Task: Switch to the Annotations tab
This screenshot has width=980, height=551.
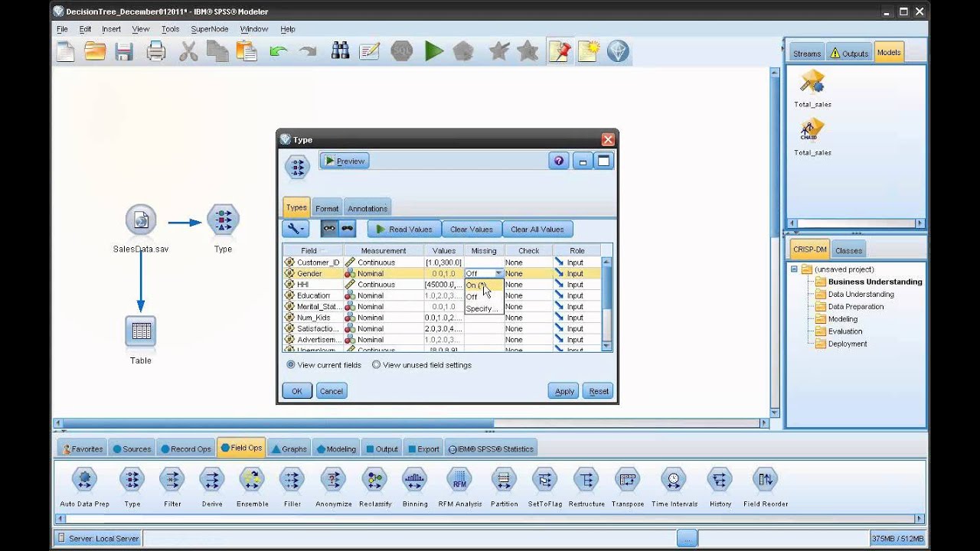Action: click(x=367, y=208)
